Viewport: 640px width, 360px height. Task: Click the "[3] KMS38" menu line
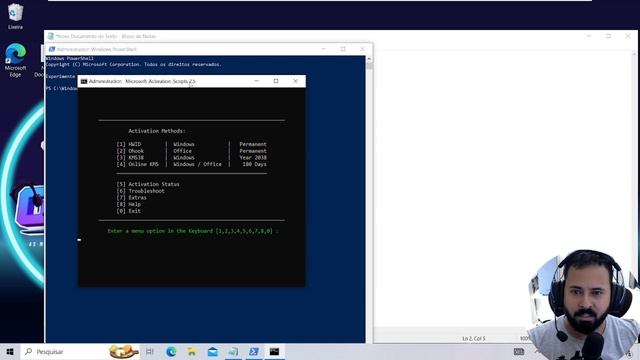pos(191,157)
